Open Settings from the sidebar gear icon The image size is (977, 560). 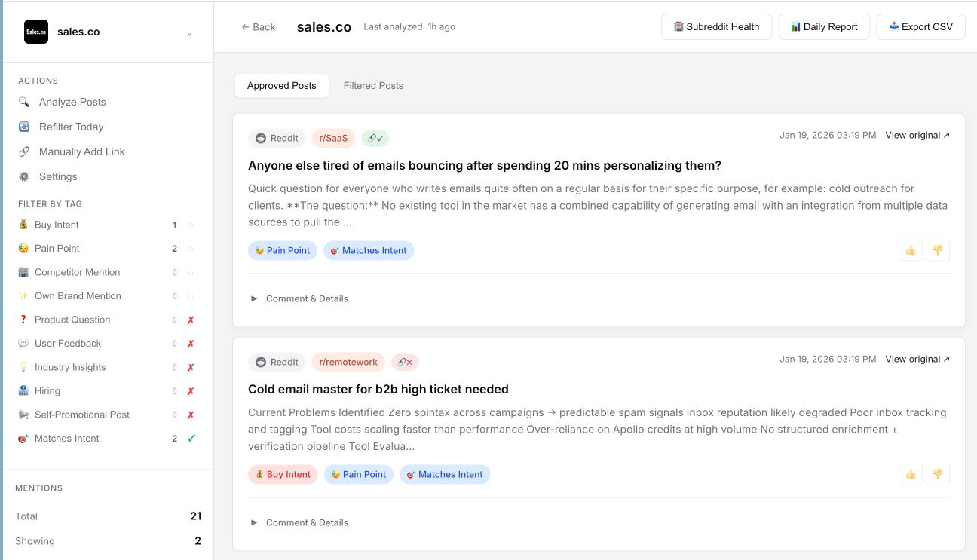[x=23, y=176]
